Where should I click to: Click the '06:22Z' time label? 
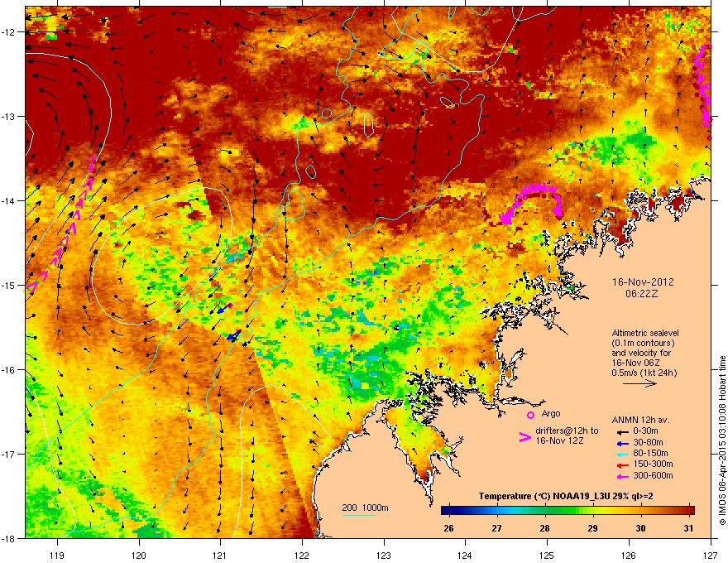pos(642,294)
